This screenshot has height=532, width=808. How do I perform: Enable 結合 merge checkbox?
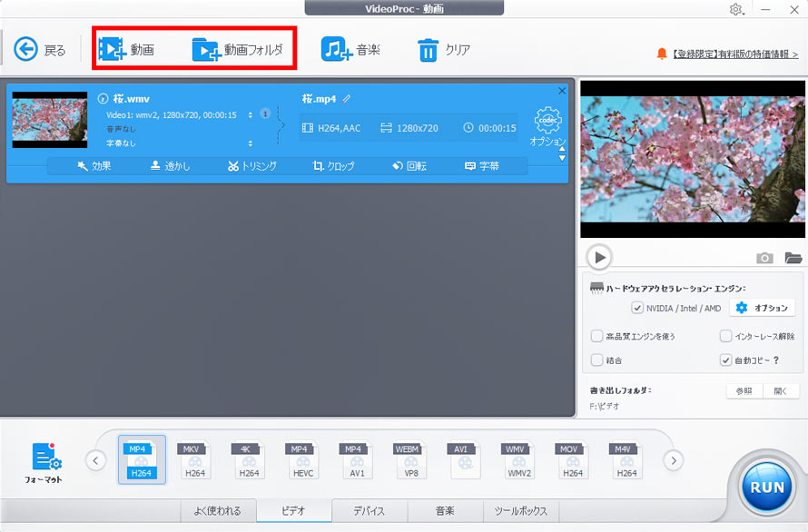point(596,360)
